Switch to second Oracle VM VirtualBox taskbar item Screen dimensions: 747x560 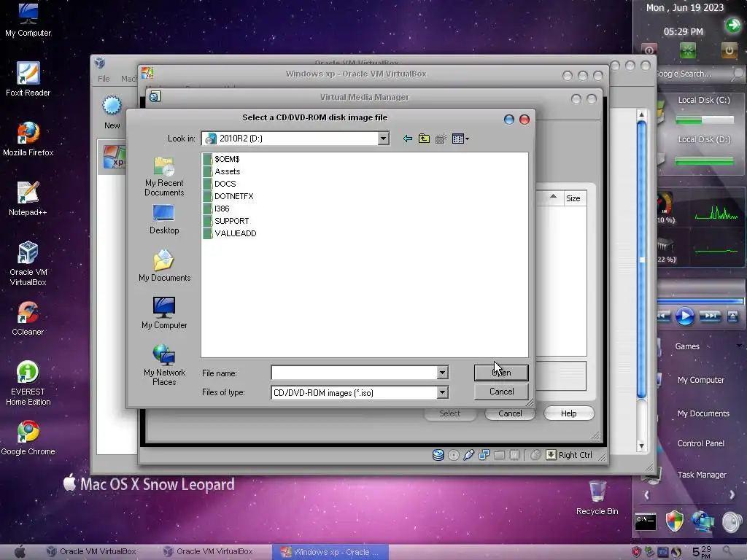pos(208,551)
